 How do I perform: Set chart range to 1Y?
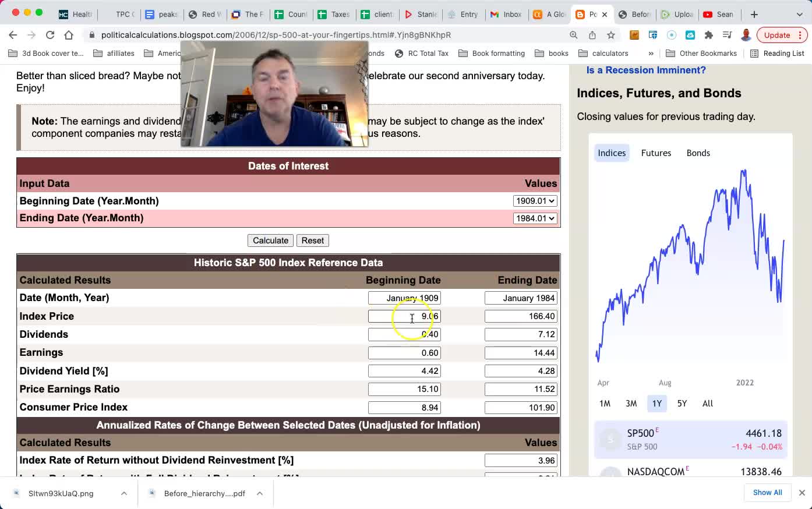click(657, 404)
